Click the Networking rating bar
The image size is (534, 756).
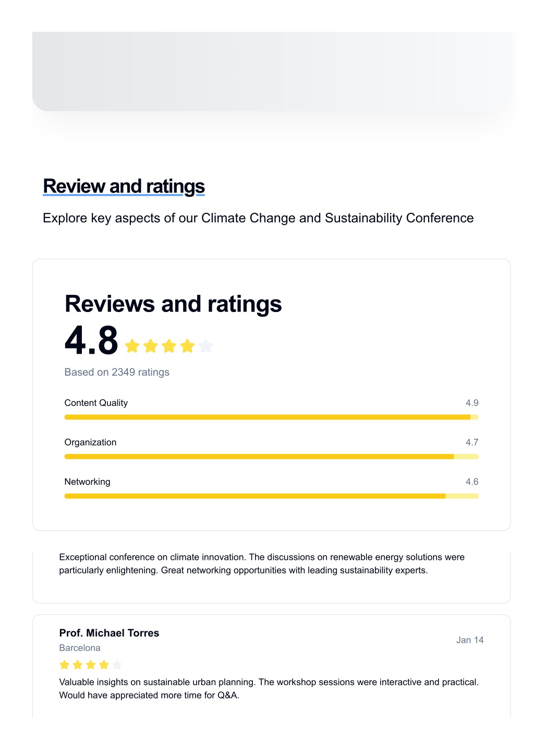[271, 496]
